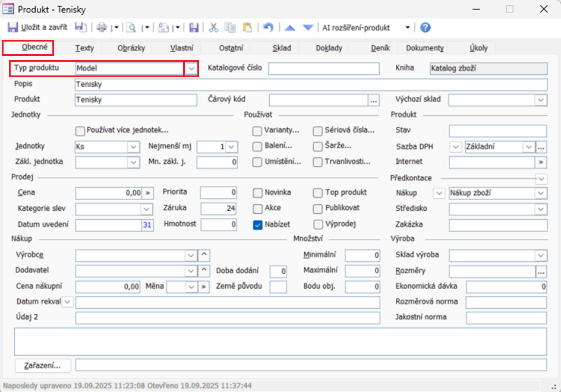This screenshot has height=392, width=561.
Task: Click the Uložit a zavřít button
Action: 37,27
